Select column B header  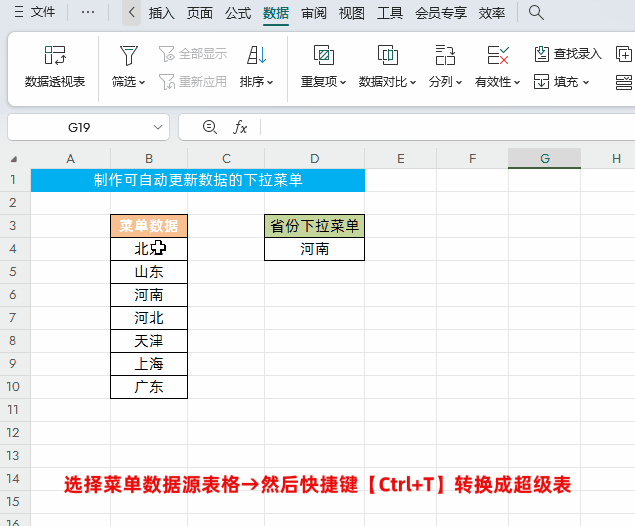click(x=149, y=158)
